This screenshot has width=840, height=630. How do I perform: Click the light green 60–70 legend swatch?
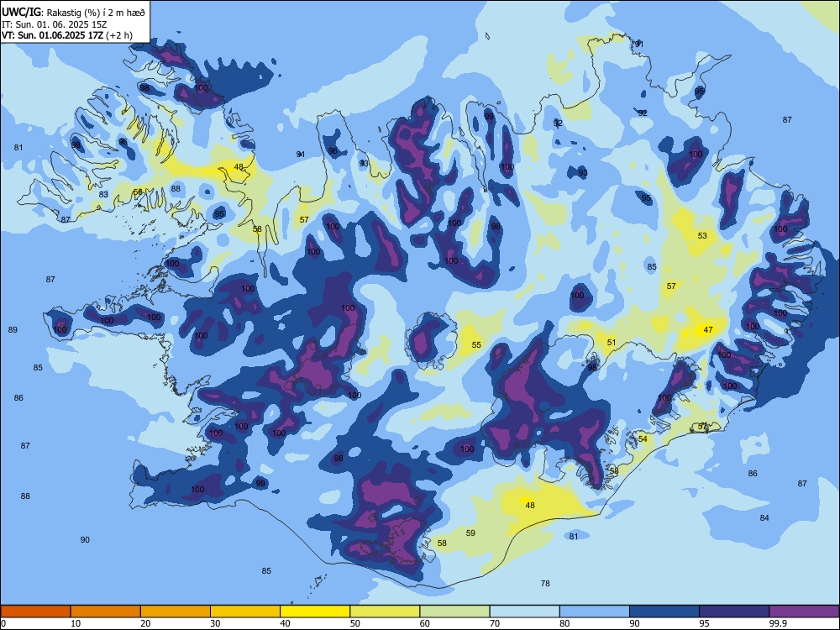tap(454, 612)
